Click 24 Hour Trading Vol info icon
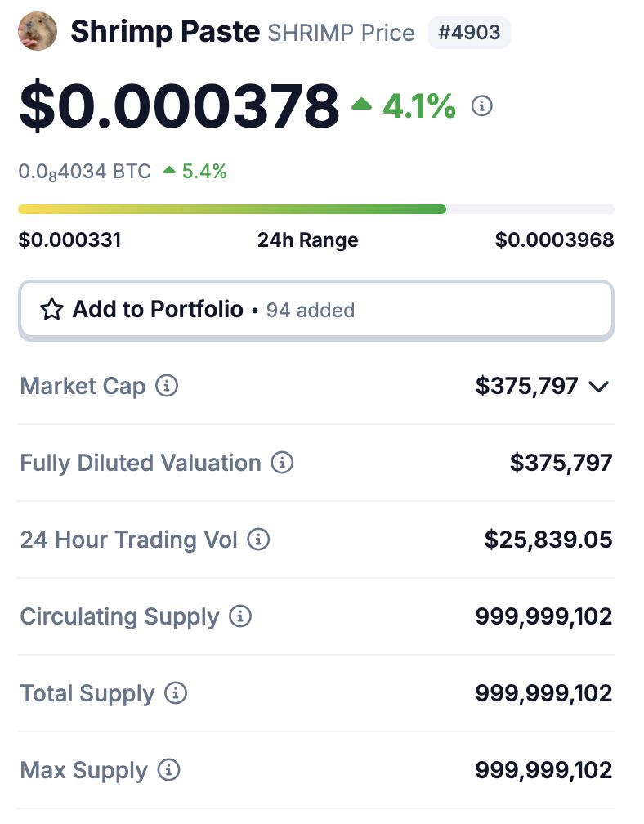 coord(258,540)
